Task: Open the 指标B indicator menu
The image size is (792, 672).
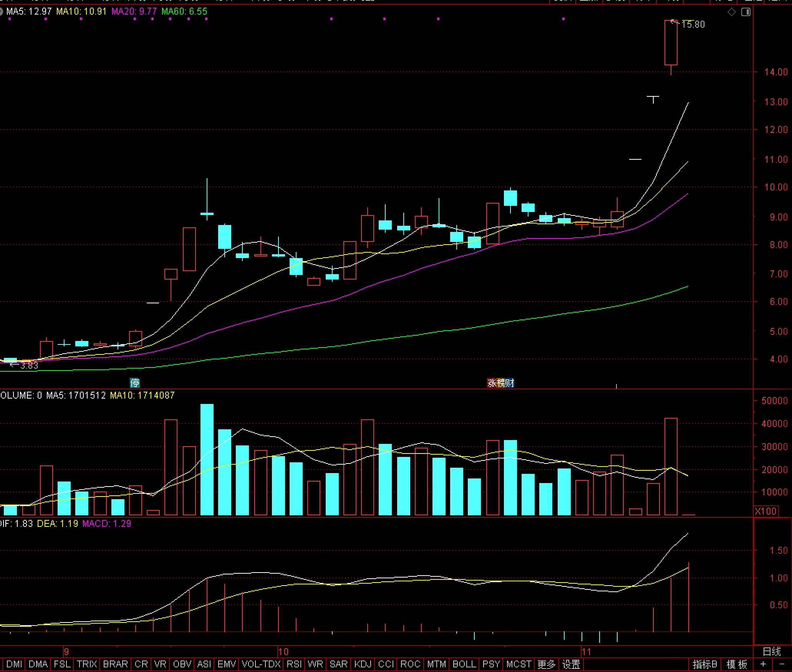Action: (x=704, y=664)
